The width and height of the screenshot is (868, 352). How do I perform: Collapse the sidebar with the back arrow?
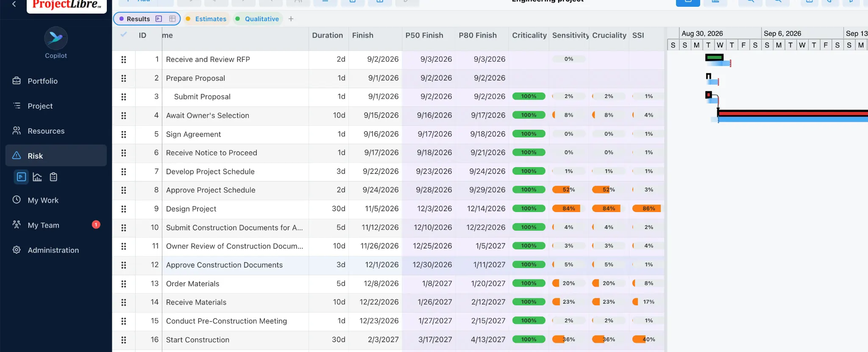tap(14, 4)
